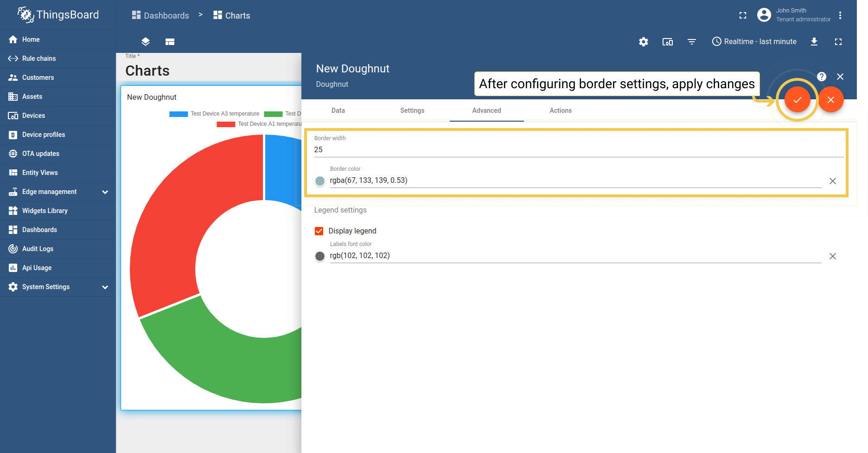868x453 pixels.
Task: Click the filters icon in toolbar
Action: (x=691, y=42)
